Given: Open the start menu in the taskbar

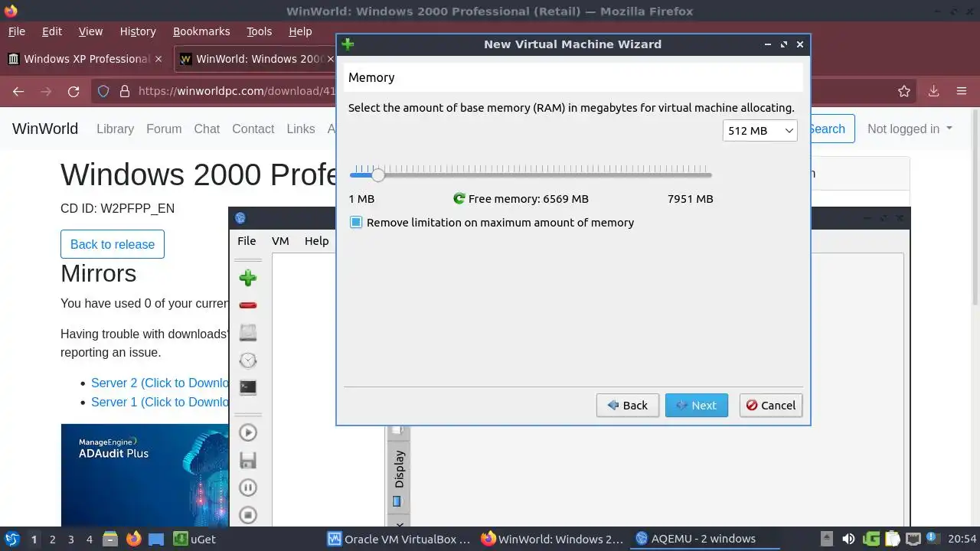Looking at the screenshot, I should coord(11,539).
